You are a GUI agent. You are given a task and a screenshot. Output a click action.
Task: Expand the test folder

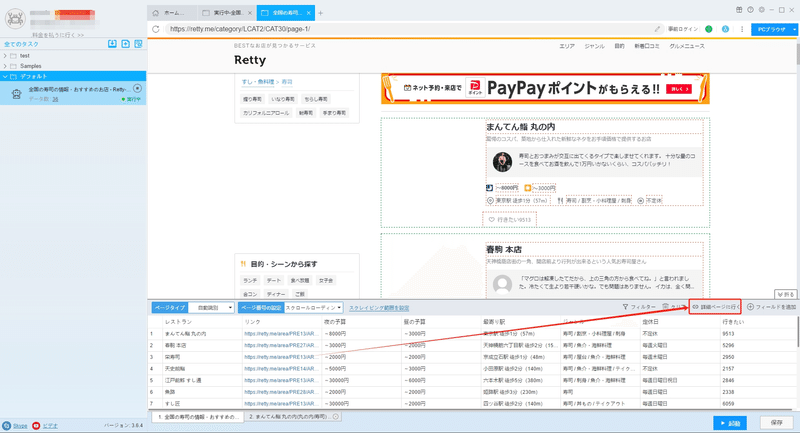[5, 56]
